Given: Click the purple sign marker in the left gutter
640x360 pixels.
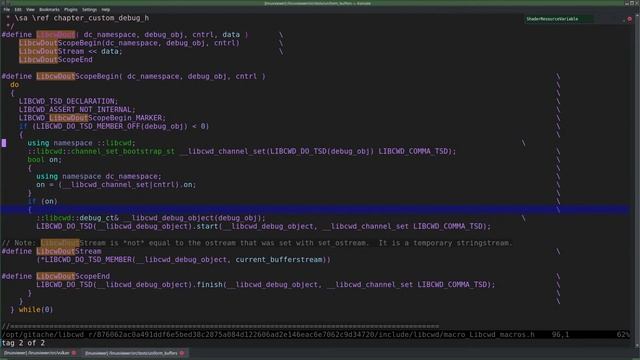Looking at the screenshot, I should (x=4, y=143).
